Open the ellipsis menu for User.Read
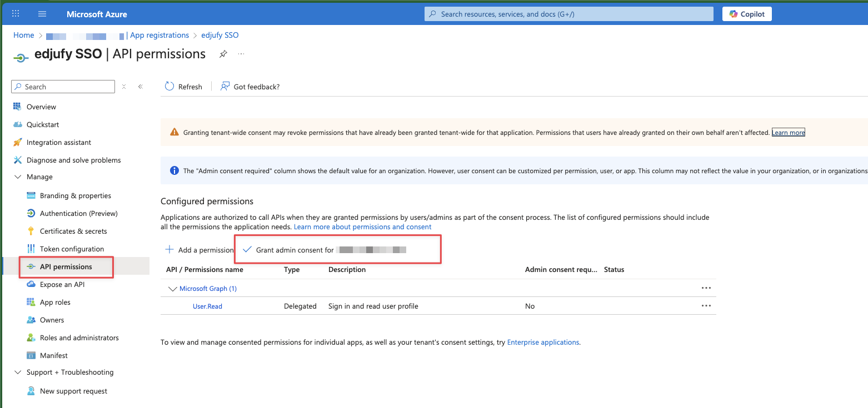 pyautogui.click(x=706, y=305)
